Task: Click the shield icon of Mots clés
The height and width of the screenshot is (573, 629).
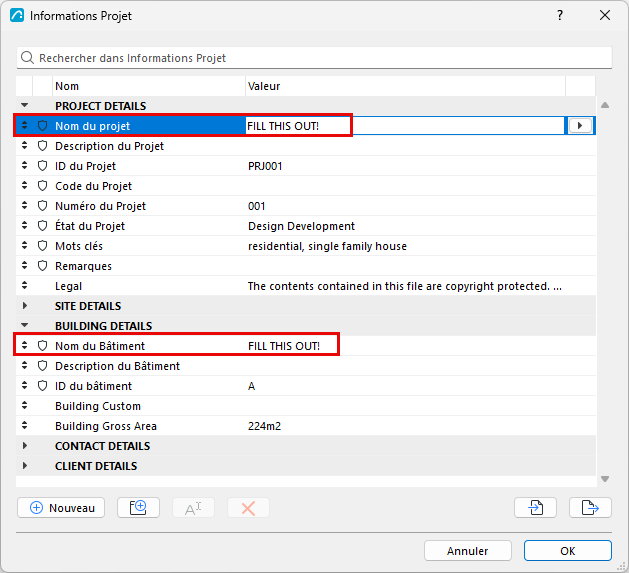Action: 43,246
